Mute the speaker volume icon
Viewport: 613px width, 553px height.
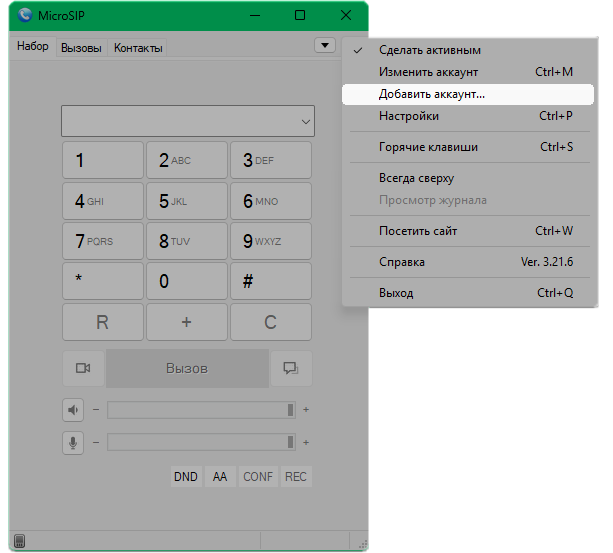pos(73,410)
